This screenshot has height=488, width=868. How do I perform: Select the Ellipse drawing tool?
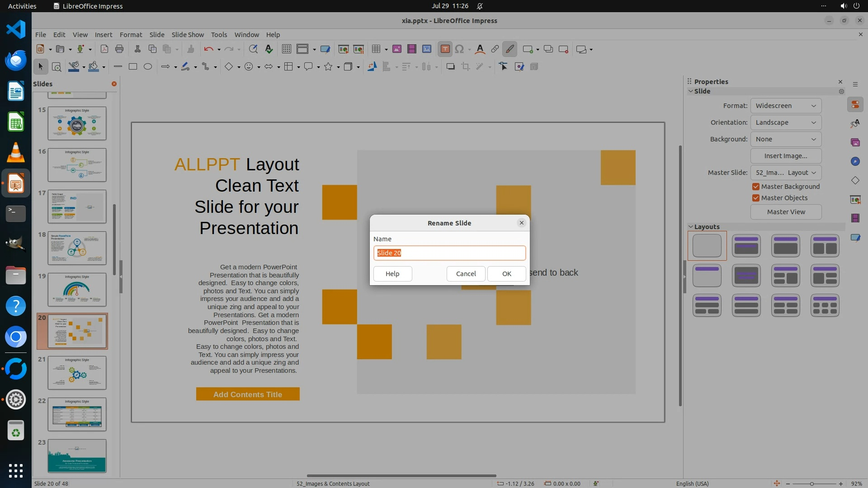click(147, 67)
